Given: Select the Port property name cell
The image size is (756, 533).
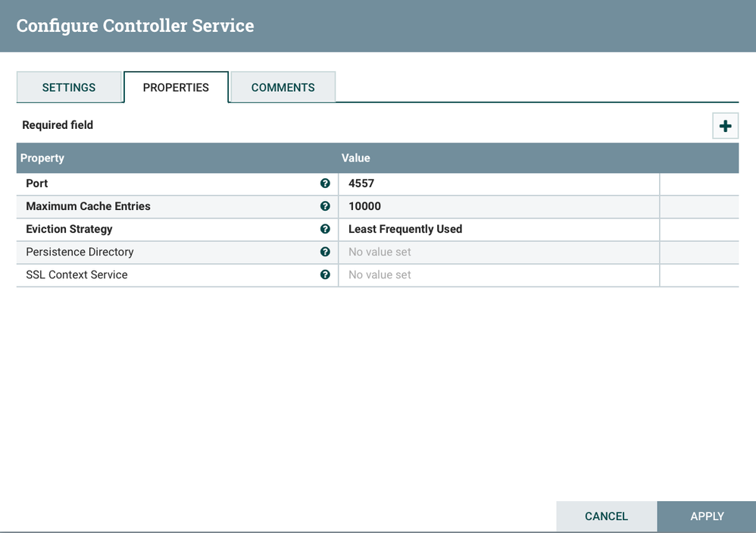Looking at the screenshot, I should click(x=177, y=183).
